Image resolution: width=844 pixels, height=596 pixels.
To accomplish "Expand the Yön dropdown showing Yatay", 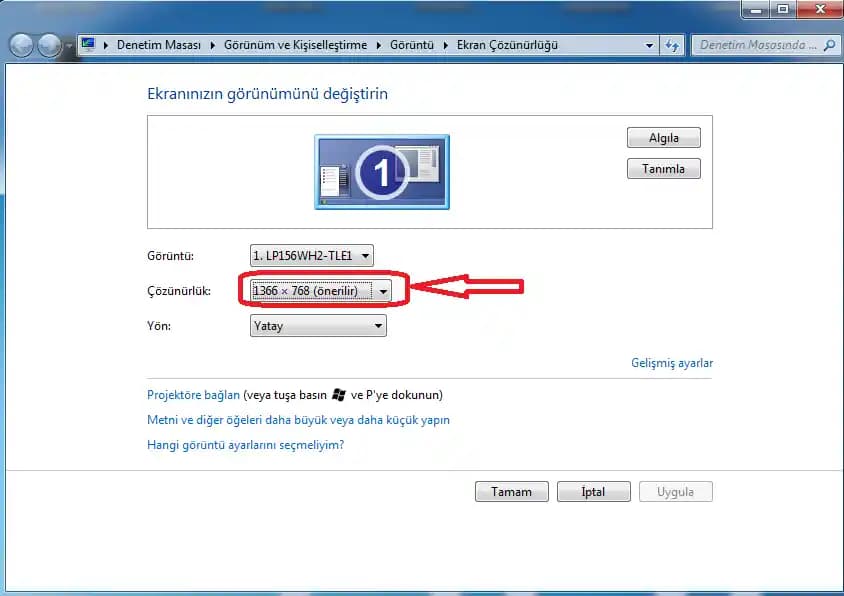I will tap(318, 326).
